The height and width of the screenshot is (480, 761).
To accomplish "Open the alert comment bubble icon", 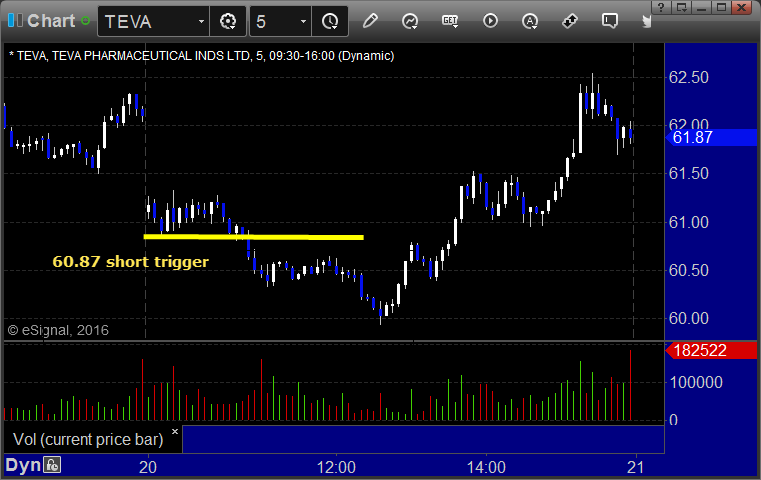I will (x=610, y=21).
